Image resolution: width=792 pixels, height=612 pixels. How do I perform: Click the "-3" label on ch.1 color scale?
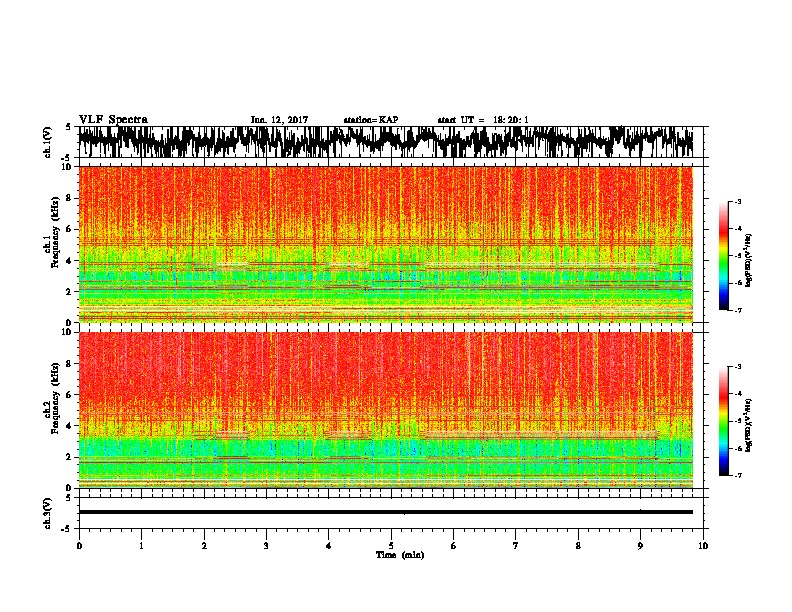click(737, 201)
